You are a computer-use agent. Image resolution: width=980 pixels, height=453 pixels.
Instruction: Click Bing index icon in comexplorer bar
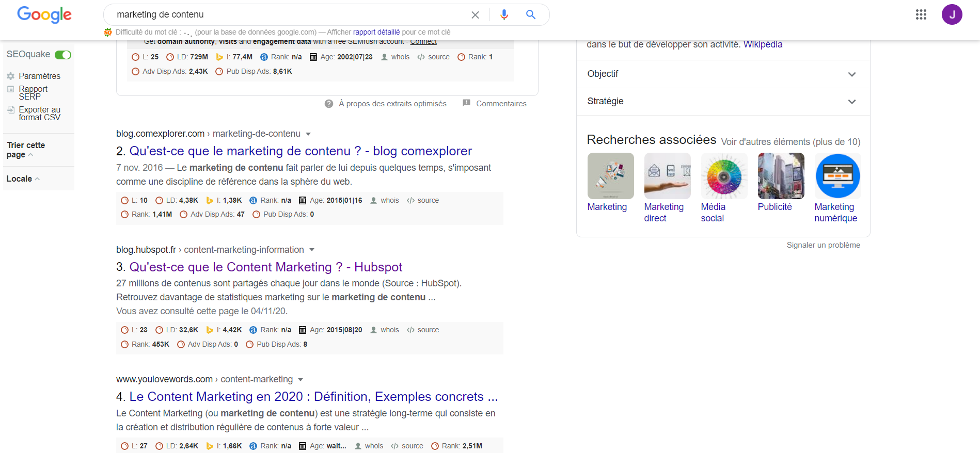[x=210, y=200]
